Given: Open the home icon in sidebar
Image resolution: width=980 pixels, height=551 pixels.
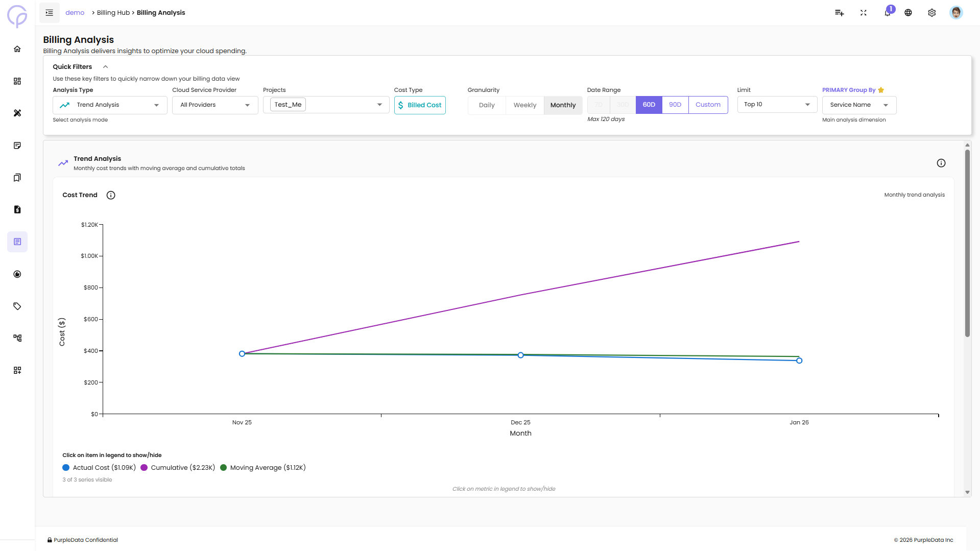Looking at the screenshot, I should click(x=17, y=49).
